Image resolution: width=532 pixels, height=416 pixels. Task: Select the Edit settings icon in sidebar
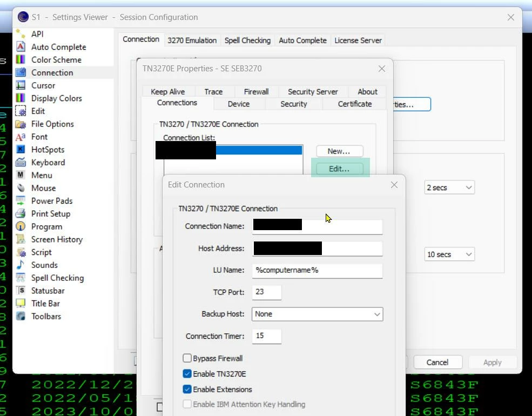tap(21, 111)
